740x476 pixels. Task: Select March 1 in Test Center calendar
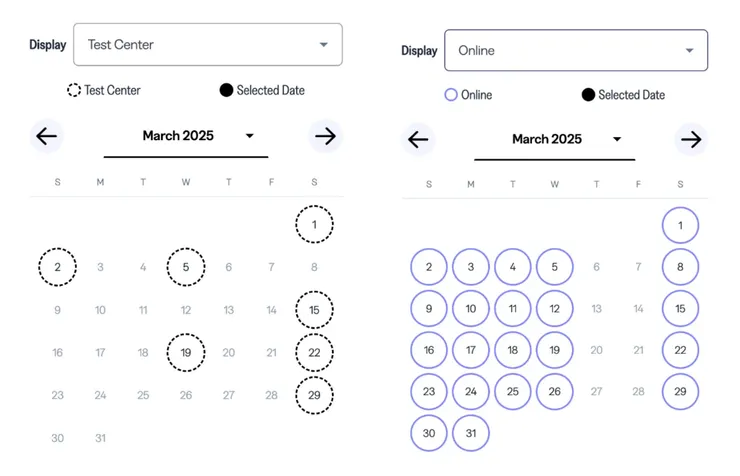pyautogui.click(x=314, y=225)
